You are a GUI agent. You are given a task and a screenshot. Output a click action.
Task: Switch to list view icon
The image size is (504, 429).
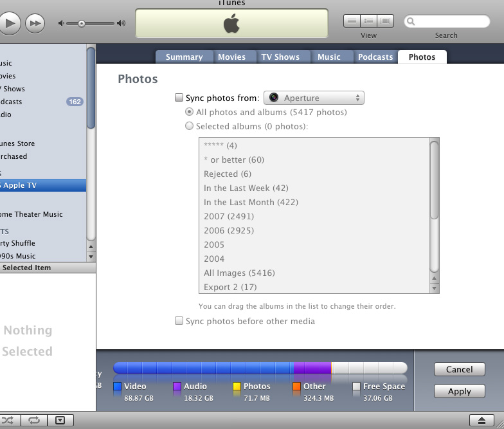pos(352,21)
